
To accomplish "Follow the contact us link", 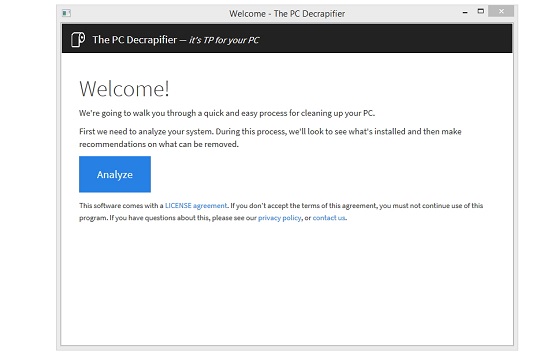I will (329, 218).
